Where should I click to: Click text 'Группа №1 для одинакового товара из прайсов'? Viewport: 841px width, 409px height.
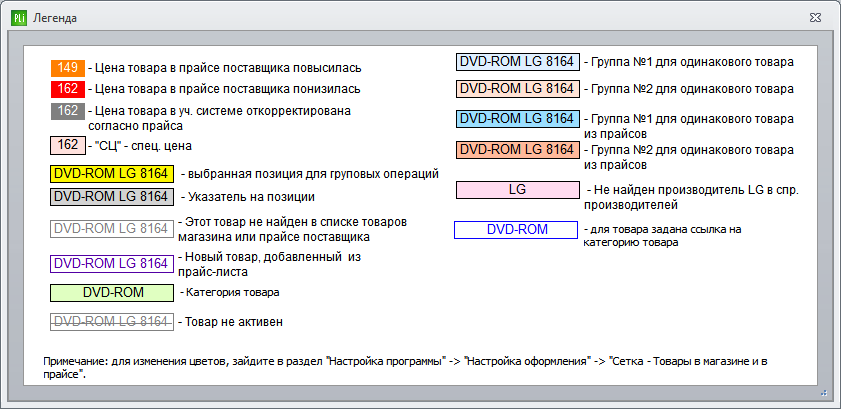coord(689,125)
